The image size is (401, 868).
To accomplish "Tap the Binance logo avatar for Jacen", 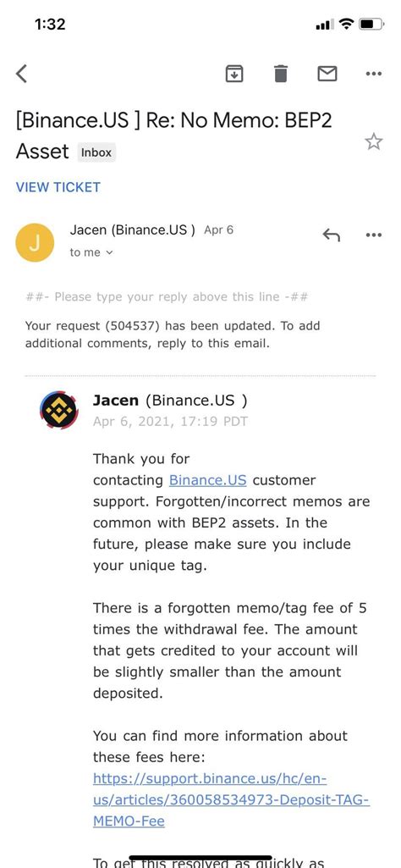I will (59, 410).
